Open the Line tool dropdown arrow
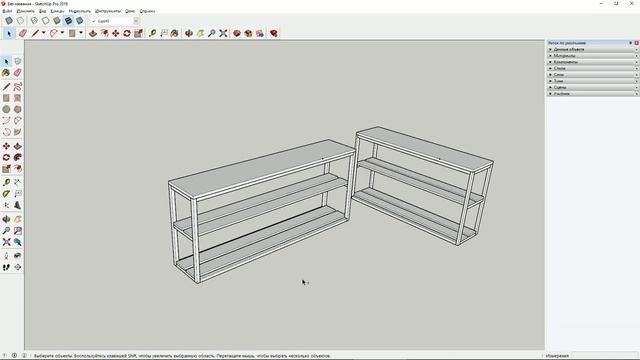This screenshot has width=640, height=360. coord(43,33)
